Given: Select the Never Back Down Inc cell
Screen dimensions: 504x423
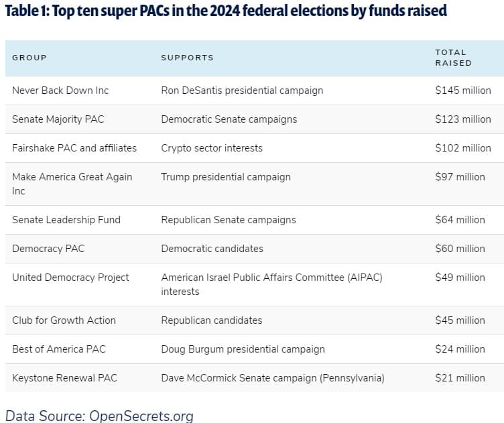Looking at the screenshot, I should (60, 90).
